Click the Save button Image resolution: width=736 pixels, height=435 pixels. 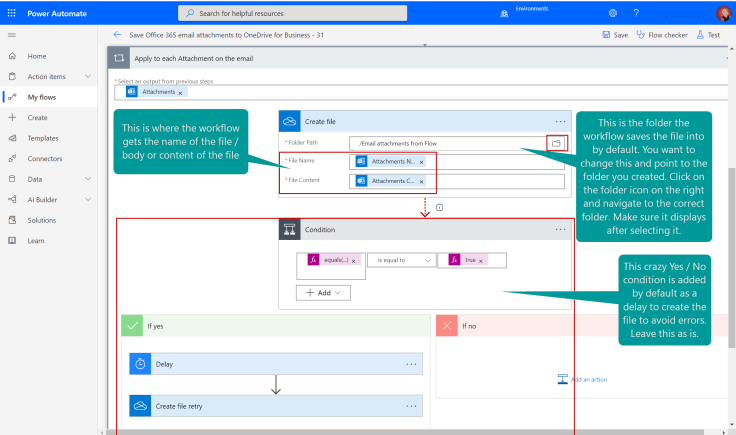click(x=616, y=35)
